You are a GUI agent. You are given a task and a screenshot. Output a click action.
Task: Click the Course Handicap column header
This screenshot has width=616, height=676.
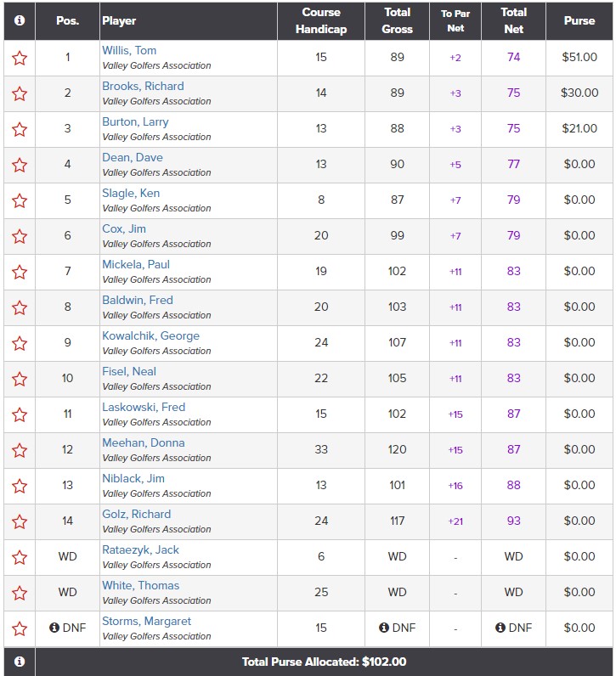(321, 20)
